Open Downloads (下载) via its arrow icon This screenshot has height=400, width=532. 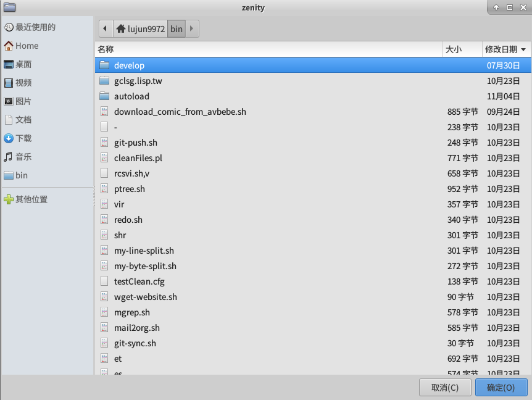click(9, 138)
